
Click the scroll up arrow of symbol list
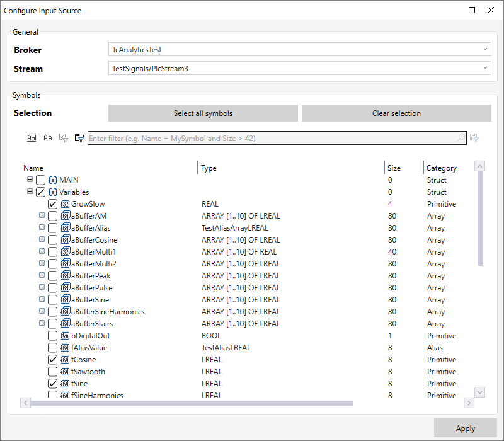(480, 166)
